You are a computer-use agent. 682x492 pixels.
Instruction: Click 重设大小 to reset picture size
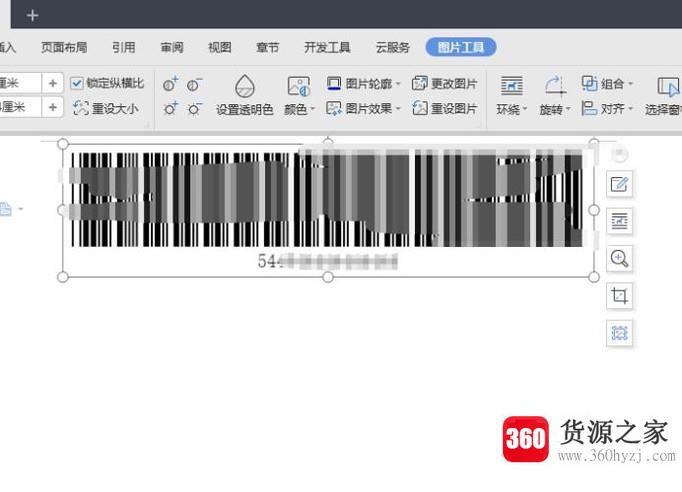pos(106,108)
